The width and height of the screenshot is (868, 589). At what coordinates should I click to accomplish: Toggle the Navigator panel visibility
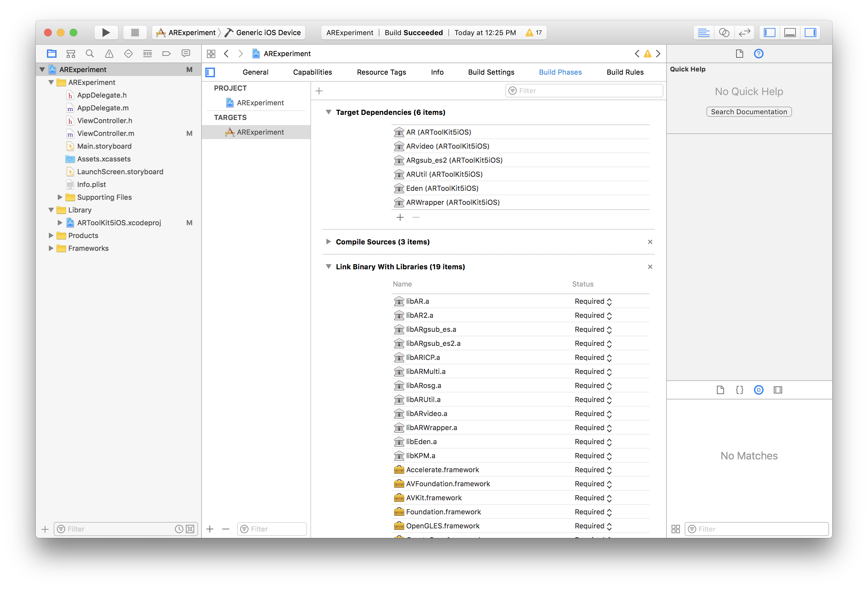[x=769, y=33]
